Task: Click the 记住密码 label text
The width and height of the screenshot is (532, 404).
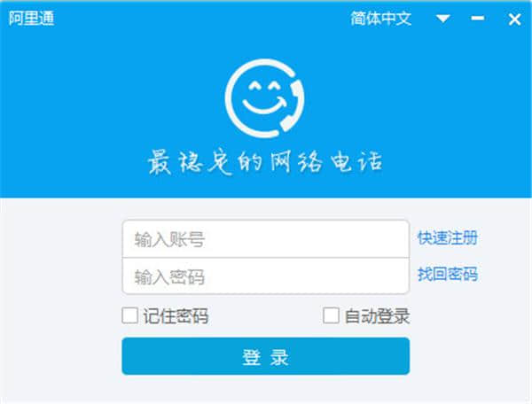Action: (x=176, y=316)
